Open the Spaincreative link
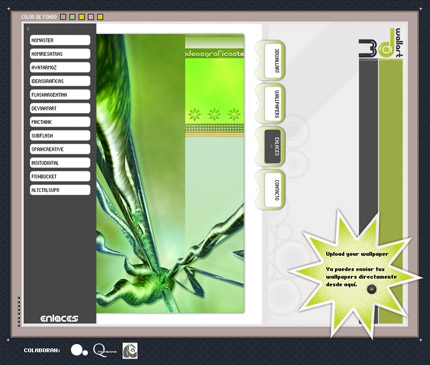Screen dimensions: 430x365 pyautogui.click(x=60, y=149)
